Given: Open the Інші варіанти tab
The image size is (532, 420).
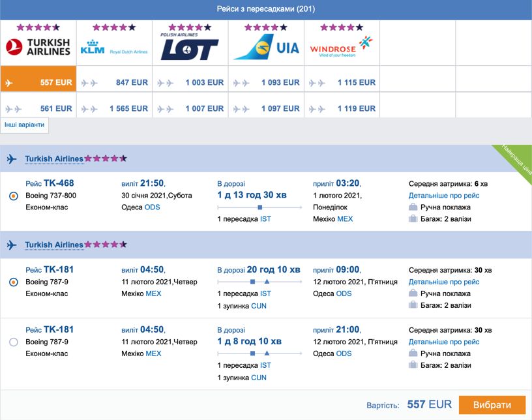Looking at the screenshot, I should pyautogui.click(x=24, y=125).
